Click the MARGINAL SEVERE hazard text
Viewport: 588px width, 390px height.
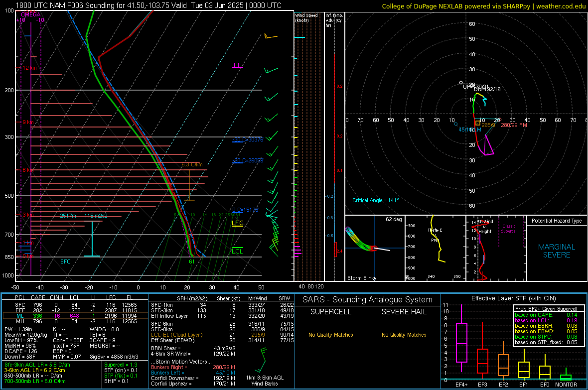(557, 251)
